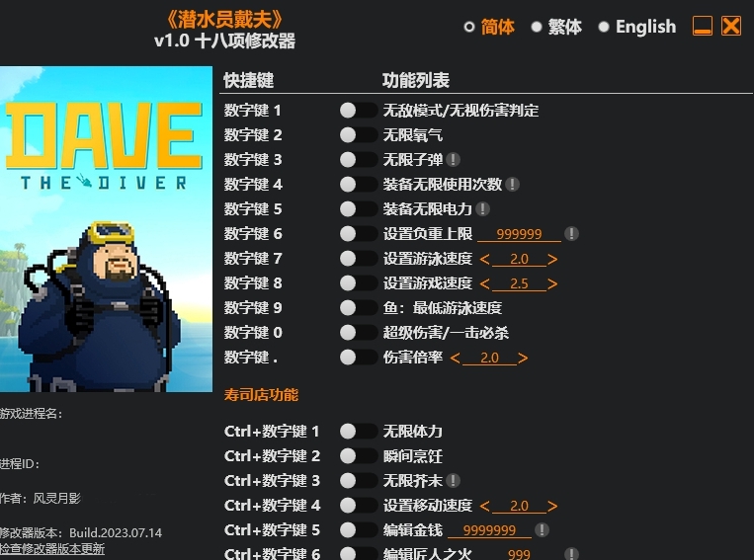
Task: Click the Dave the Diver cover image
Action: [106, 229]
